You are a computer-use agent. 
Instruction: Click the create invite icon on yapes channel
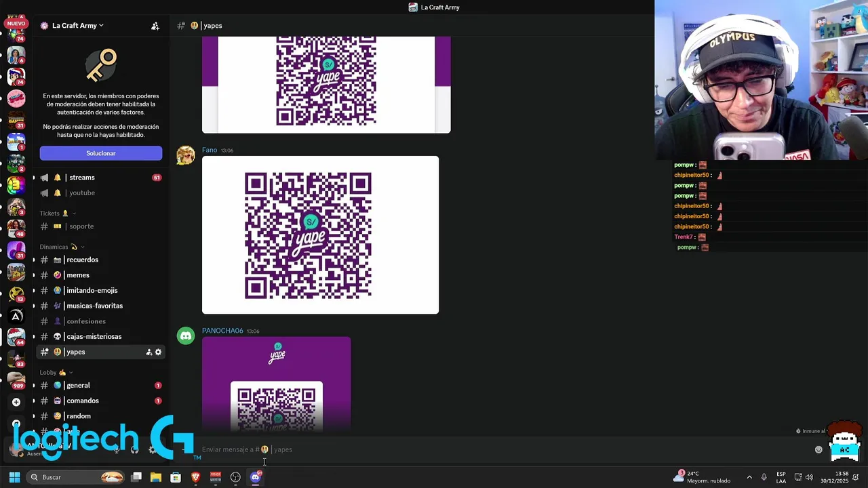tap(149, 352)
